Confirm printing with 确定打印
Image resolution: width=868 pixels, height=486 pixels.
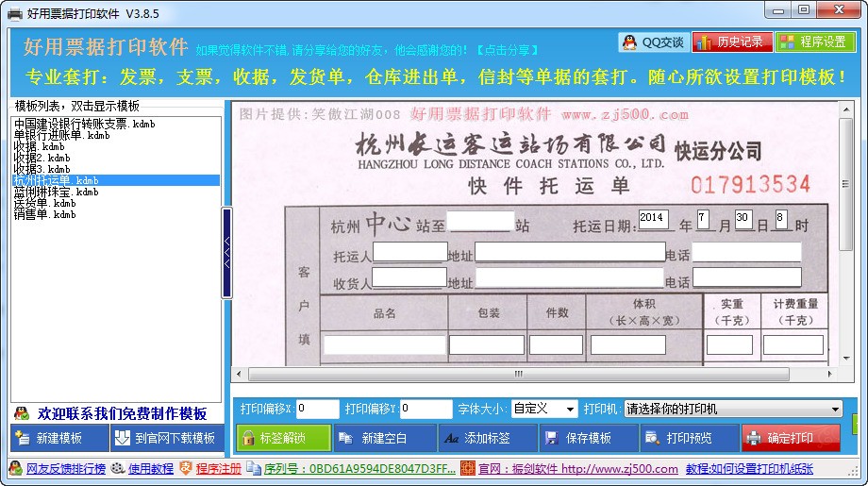tap(791, 438)
